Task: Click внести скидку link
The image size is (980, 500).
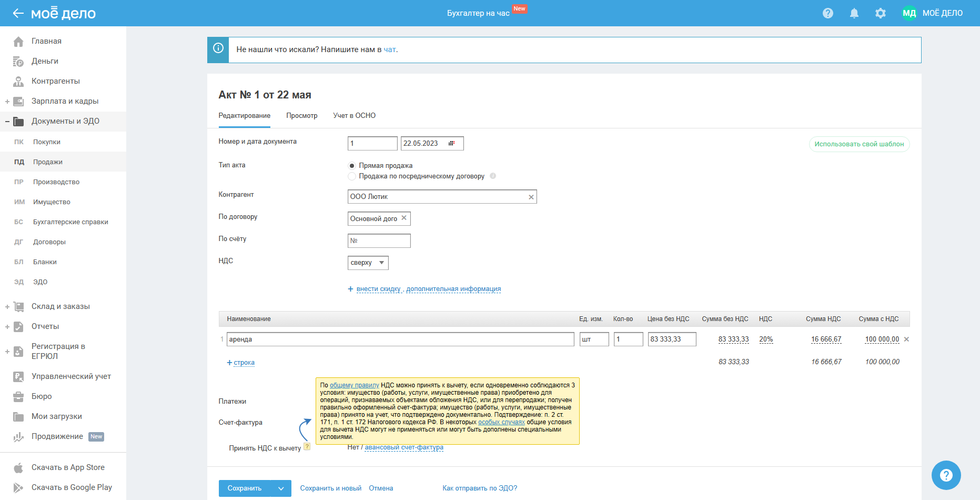Action: (379, 289)
